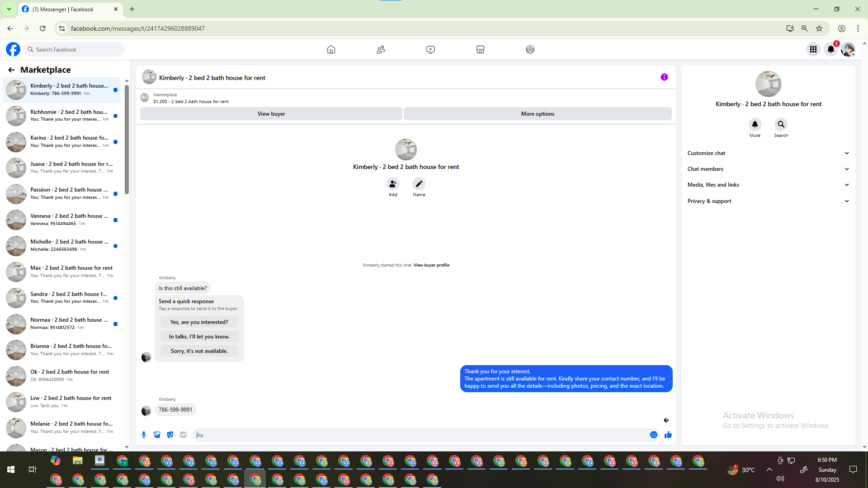Click the voice clip microphone icon
The image size is (868, 488).
144,435
